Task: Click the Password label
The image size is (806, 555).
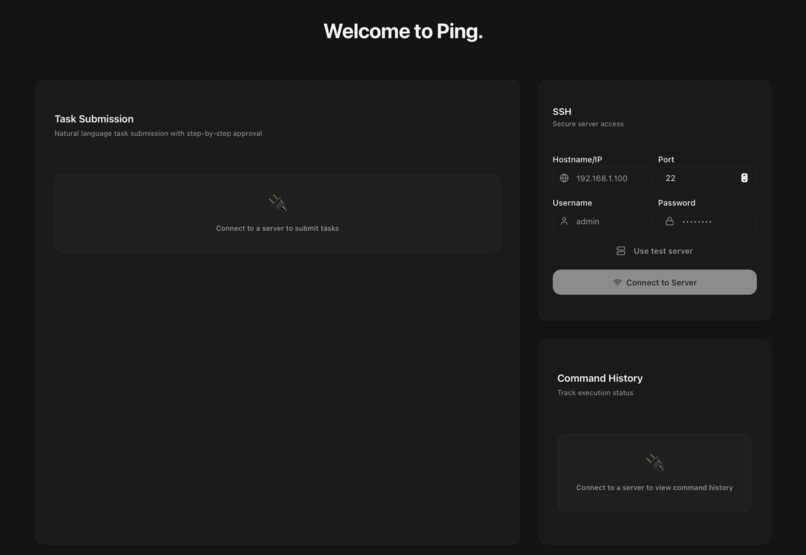Action: pyautogui.click(x=676, y=203)
